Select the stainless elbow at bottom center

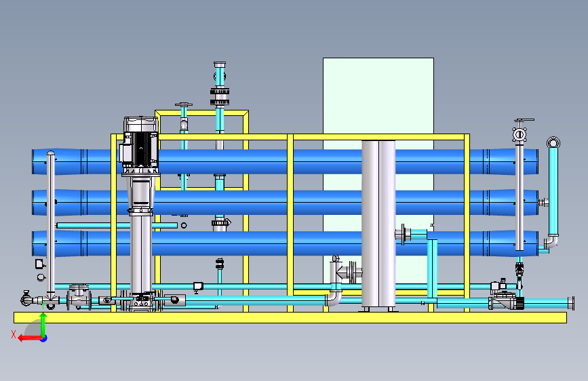click(334, 299)
